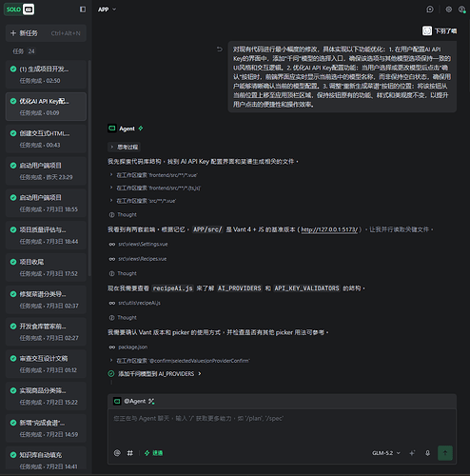This screenshot has height=476, width=470.
Task: Collapse the sidebar with the panel icon
Action: point(83,10)
